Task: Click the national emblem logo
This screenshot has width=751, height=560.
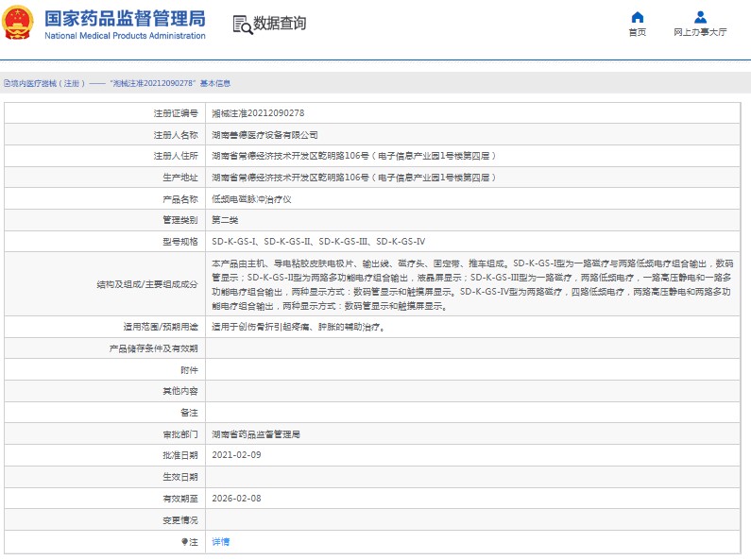Action: [18, 23]
